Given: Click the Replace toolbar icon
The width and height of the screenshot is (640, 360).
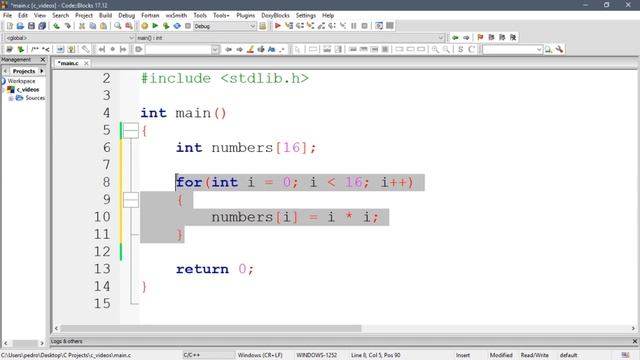Looking at the screenshot, I should [129, 26].
